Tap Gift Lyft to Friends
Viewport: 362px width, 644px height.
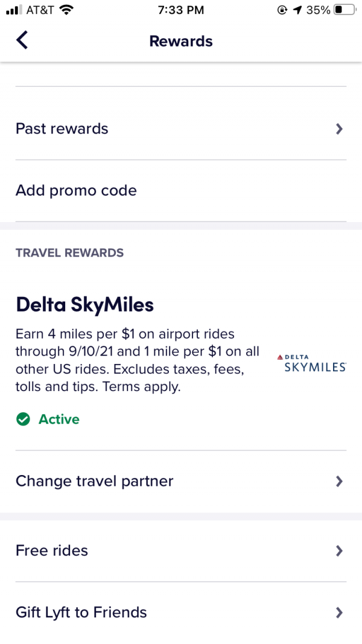pos(81,613)
